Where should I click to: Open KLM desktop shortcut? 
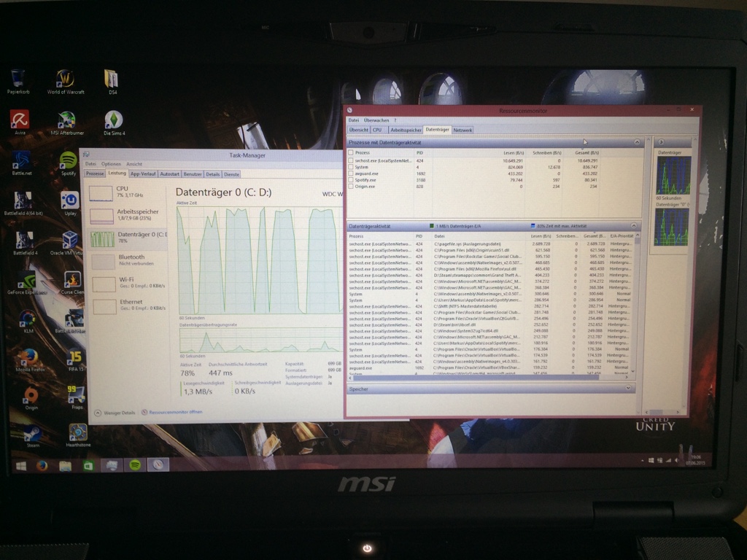tap(28, 322)
